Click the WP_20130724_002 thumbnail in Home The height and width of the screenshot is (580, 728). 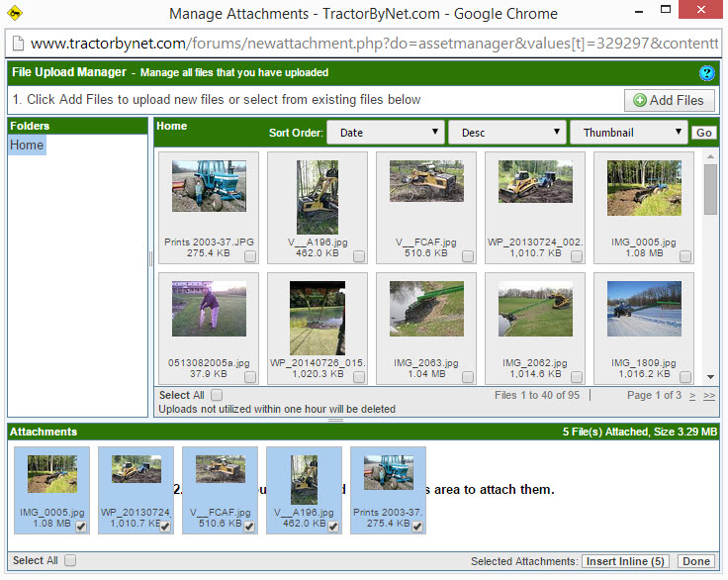point(535,182)
